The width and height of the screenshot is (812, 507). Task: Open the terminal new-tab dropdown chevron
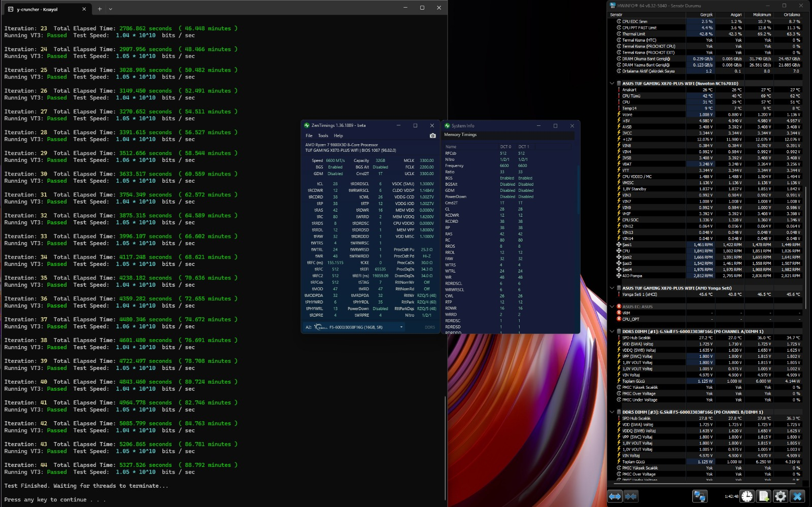click(111, 9)
